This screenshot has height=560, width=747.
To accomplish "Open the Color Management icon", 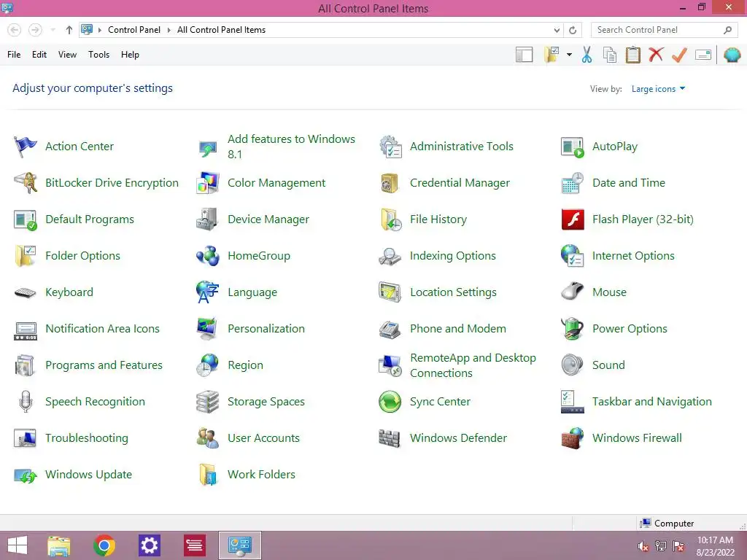I will (x=208, y=183).
